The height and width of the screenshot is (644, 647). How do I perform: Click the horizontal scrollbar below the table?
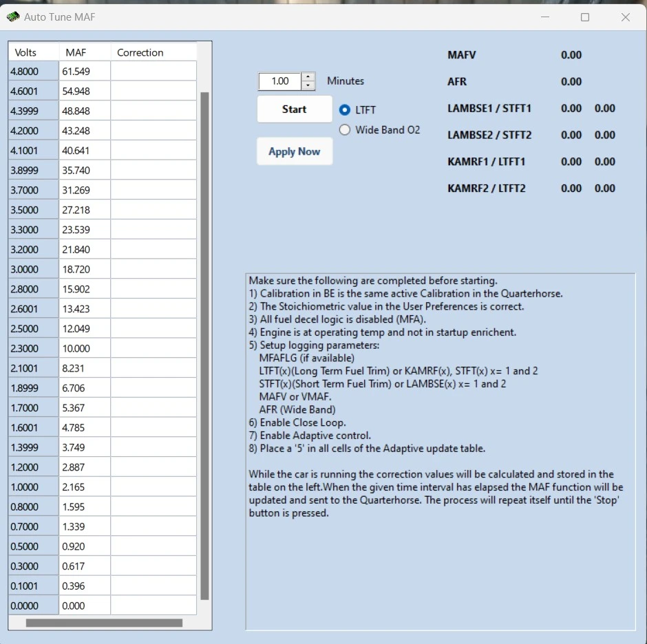104,623
